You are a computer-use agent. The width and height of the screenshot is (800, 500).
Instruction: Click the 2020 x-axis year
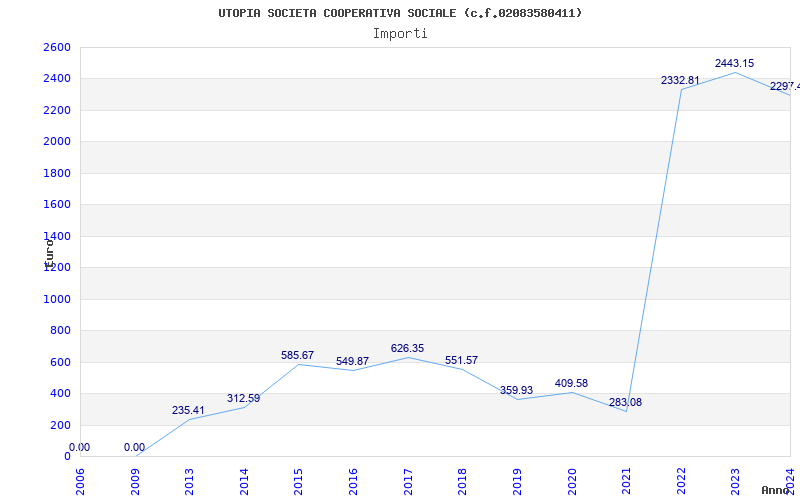coord(571,482)
